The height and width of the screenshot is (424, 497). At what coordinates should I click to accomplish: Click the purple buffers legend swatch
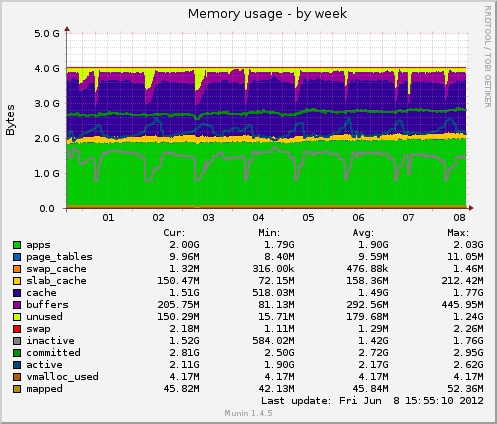pyautogui.click(x=17, y=305)
